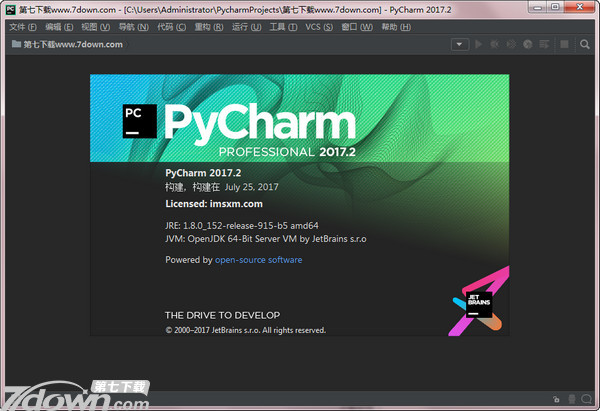Viewport: 600px width, 411px height.
Task: Click the PROFESSIONAL 2017.2 banner text
Action: pyautogui.click(x=287, y=152)
